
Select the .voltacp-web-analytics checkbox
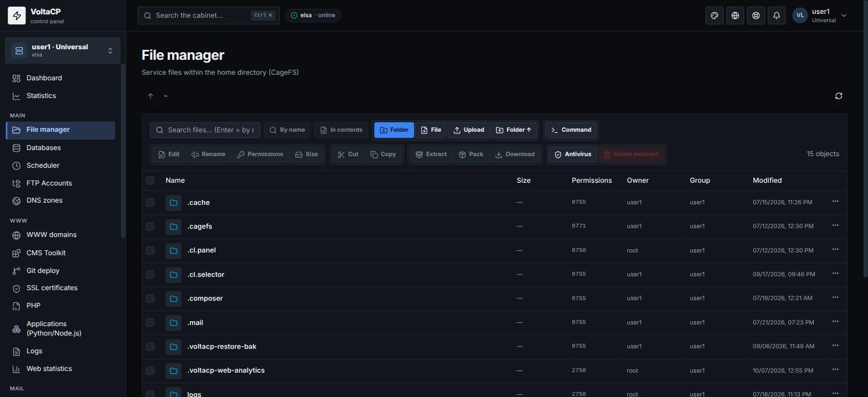pos(150,370)
